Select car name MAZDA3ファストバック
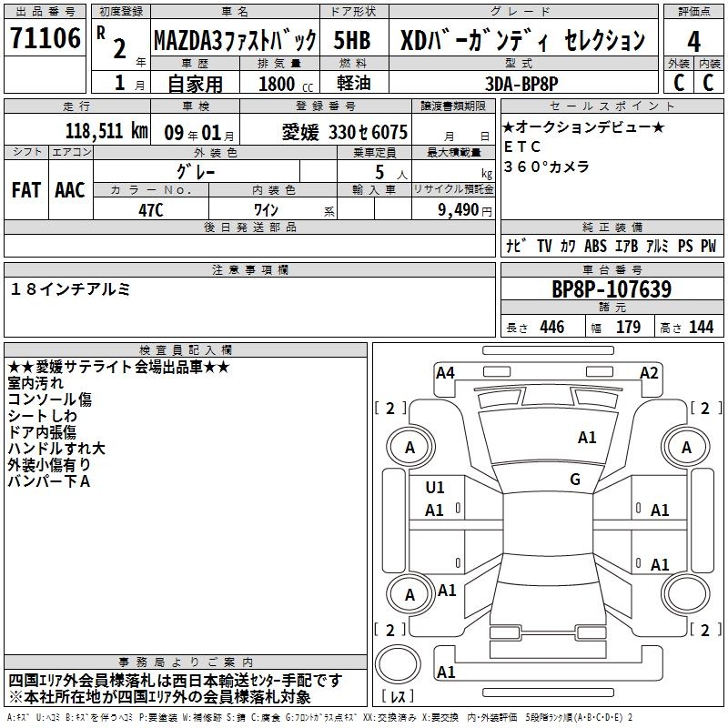Image resolution: width=728 pixels, height=728 pixels. [235, 40]
